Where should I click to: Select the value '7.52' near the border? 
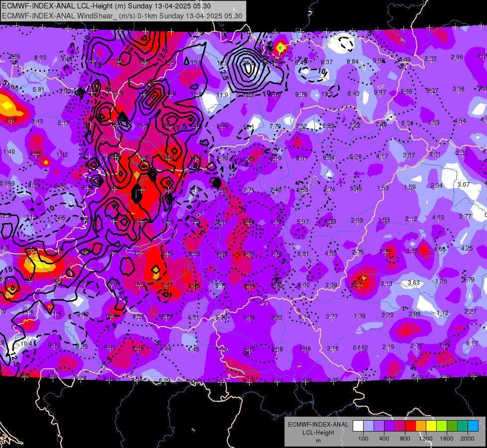click(x=301, y=126)
